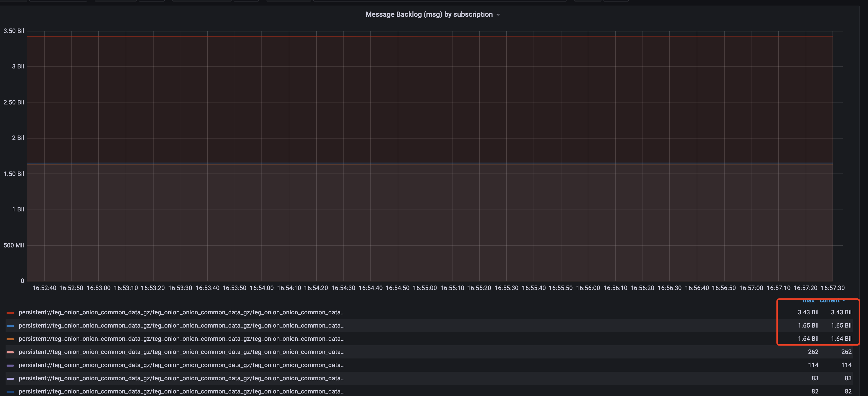This screenshot has width=868, height=396.
Task: Click the blue 1.65 Bil line on chart
Action: (x=425, y=163)
